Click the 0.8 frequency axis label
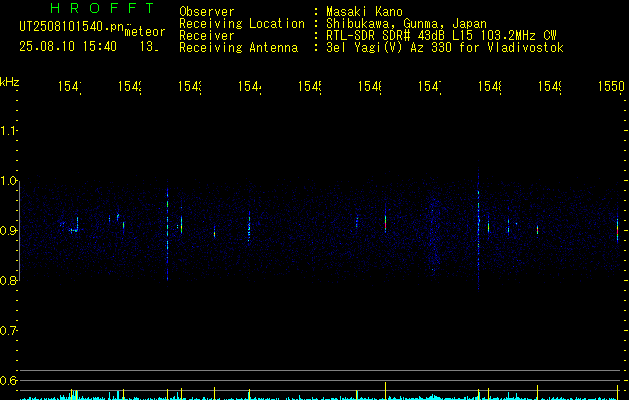Image resolution: width=629 pixels, height=400 pixels. 8,280
